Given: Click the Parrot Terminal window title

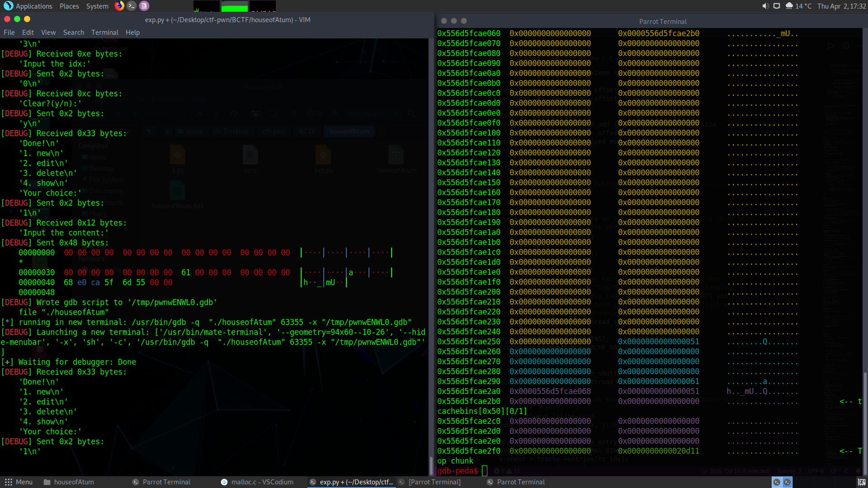Looking at the screenshot, I should pos(663,22).
